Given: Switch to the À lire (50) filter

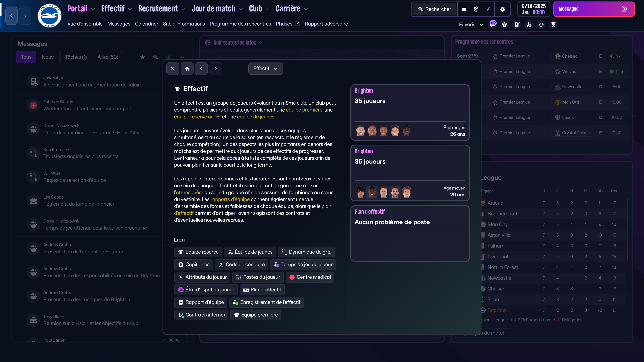Looking at the screenshot, I should pyautogui.click(x=108, y=57).
